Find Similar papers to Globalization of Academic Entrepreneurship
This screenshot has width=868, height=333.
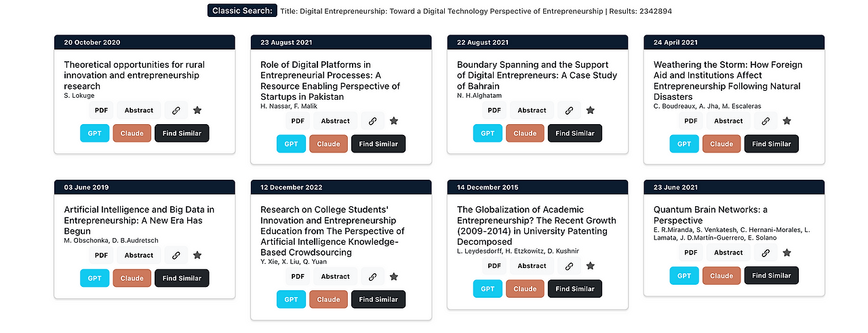pyautogui.click(x=575, y=289)
